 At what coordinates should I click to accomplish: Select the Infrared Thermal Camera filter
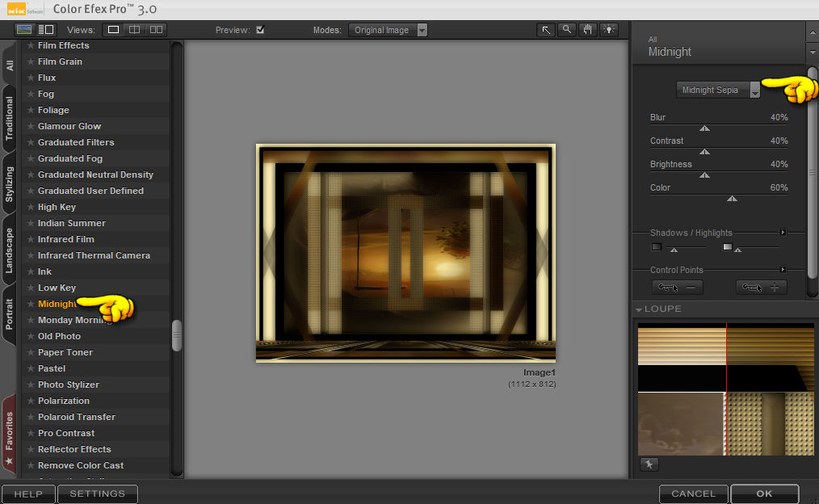pyautogui.click(x=94, y=255)
